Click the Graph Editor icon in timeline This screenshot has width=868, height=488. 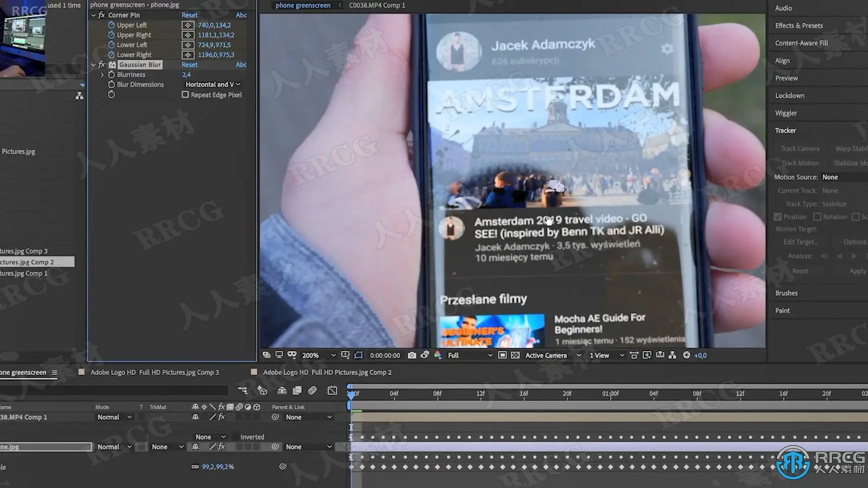[332, 390]
